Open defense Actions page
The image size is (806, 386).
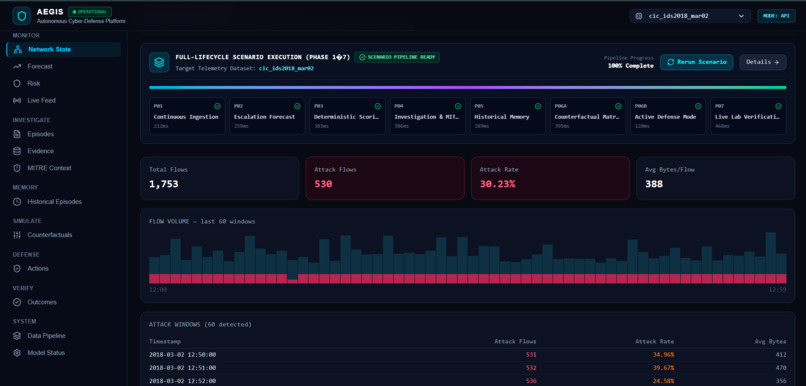coord(64,268)
